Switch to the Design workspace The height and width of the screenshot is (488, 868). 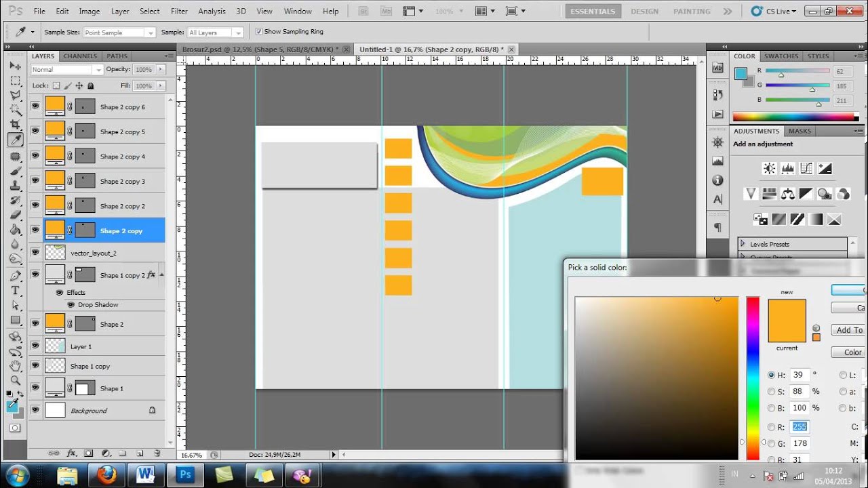(644, 12)
